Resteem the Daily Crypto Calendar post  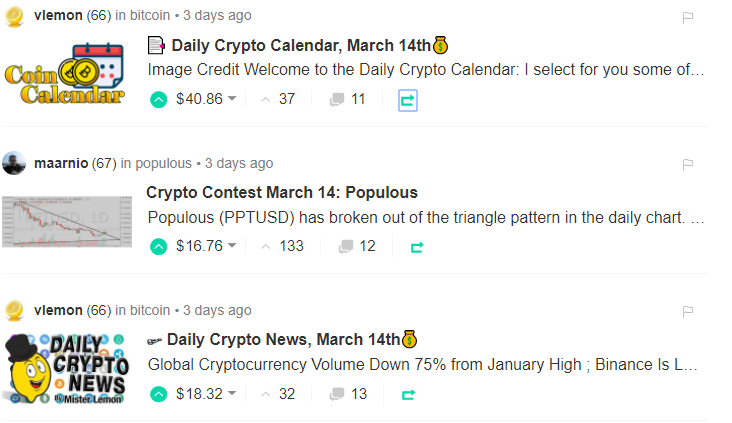click(x=408, y=99)
